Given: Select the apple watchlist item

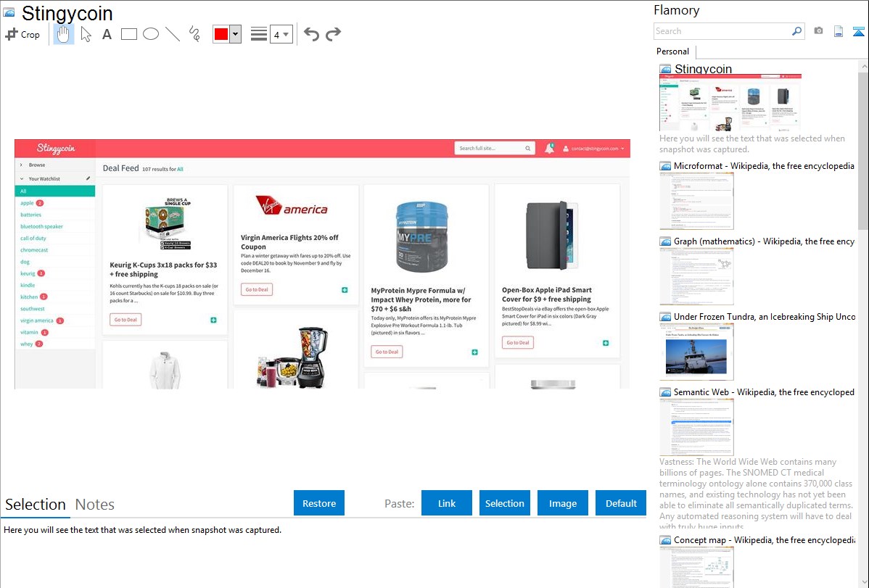Looking at the screenshot, I should (27, 203).
